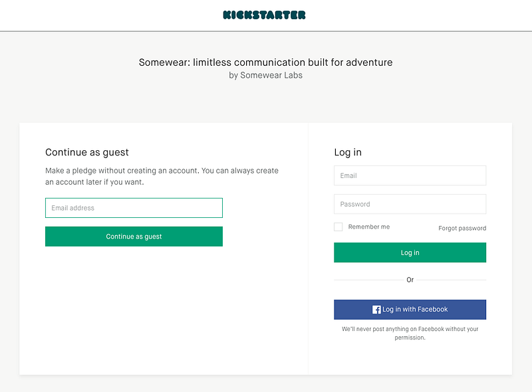The width and height of the screenshot is (532, 392).
Task: Click 'an account later if you want' line
Action: 94,182
